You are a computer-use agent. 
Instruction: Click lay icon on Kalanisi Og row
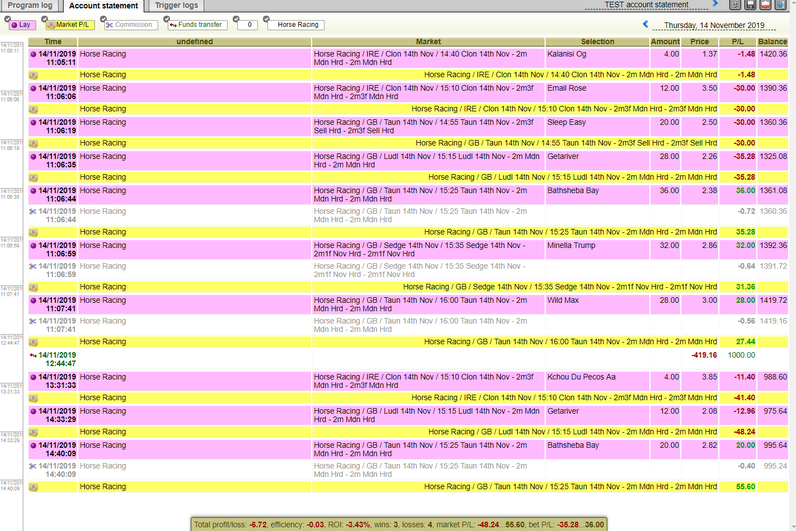coord(34,54)
